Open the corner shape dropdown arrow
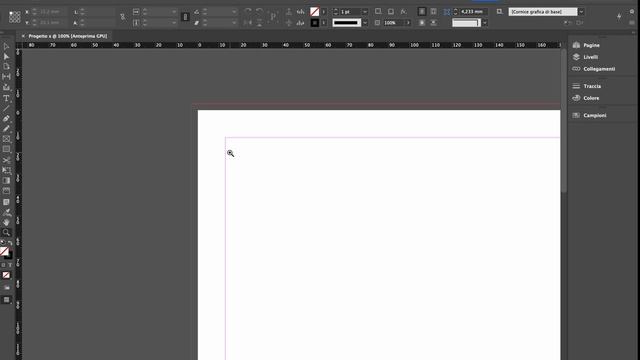The width and height of the screenshot is (640, 360). pos(485,23)
